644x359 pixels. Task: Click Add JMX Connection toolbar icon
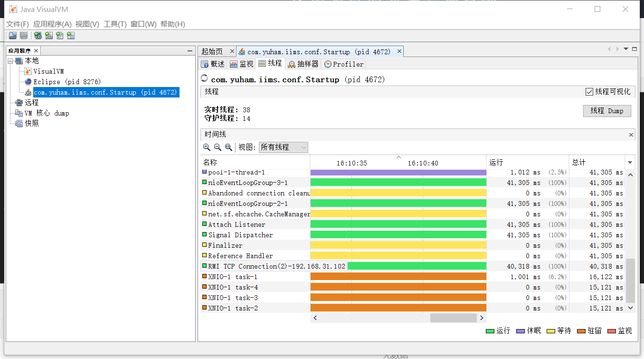(x=49, y=36)
